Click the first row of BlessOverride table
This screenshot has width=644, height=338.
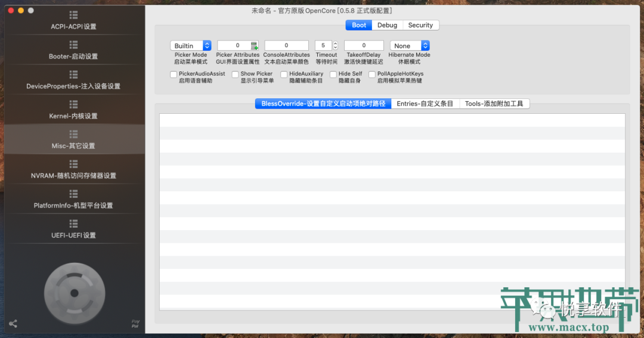(x=392, y=120)
